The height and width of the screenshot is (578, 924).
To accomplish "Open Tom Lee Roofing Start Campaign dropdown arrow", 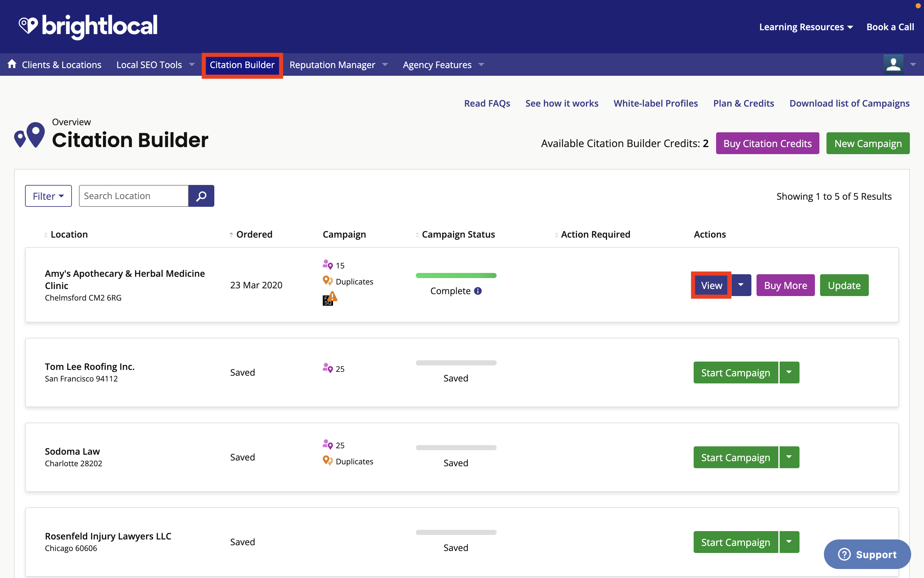I will pyautogui.click(x=789, y=372).
